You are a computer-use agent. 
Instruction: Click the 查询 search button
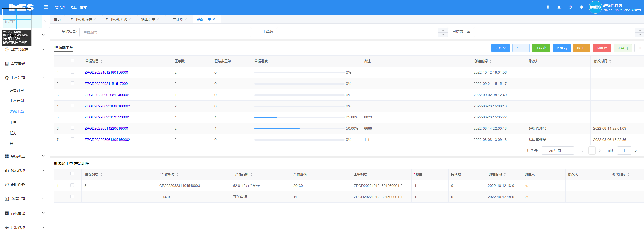[500, 48]
